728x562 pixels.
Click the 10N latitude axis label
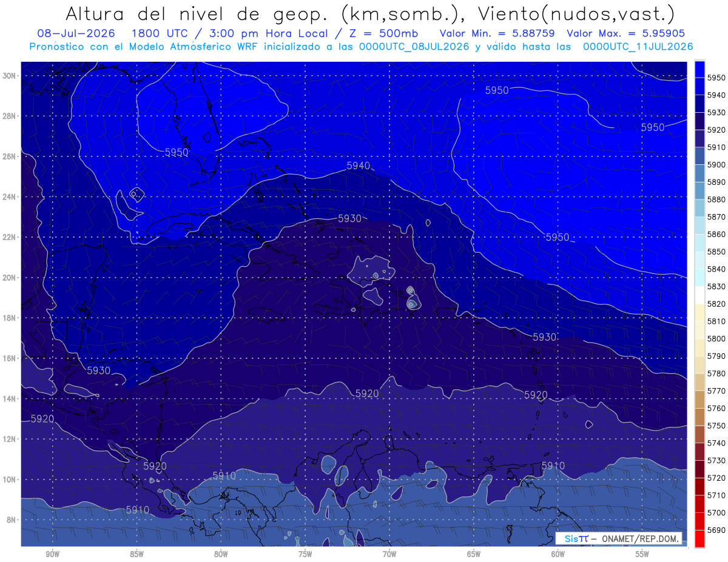[10, 480]
